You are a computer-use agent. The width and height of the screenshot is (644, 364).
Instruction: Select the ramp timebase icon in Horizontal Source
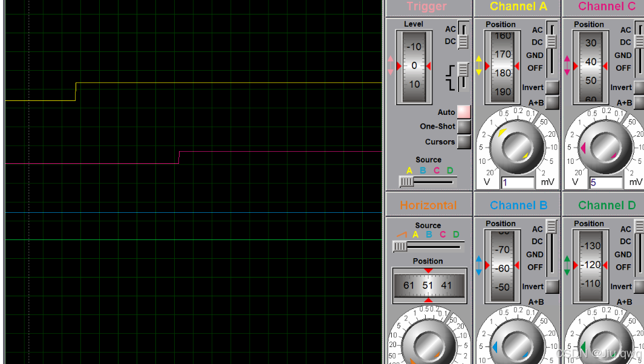pyautogui.click(x=402, y=234)
